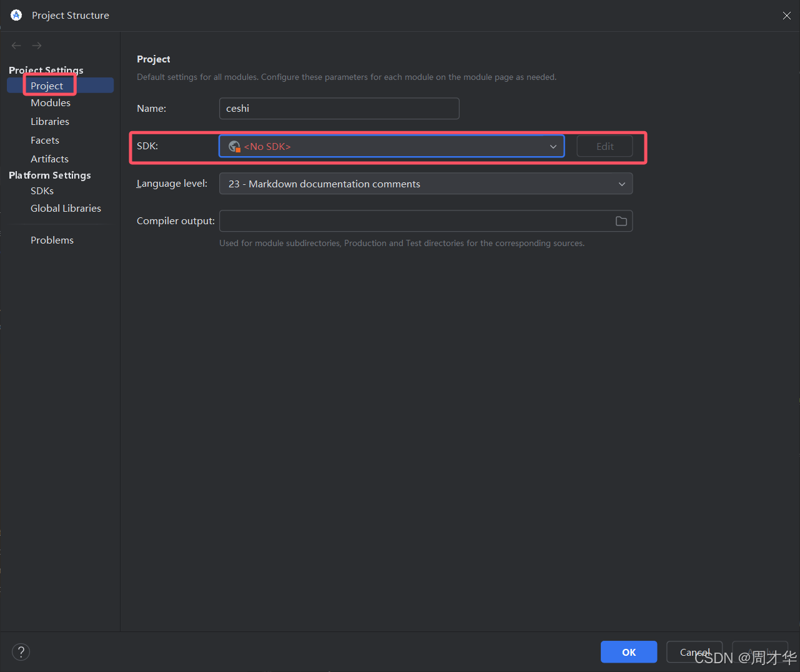Viewport: 800px width, 672px height.
Task: Click the 'Used for module subdirectories' hint
Action: tap(402, 244)
